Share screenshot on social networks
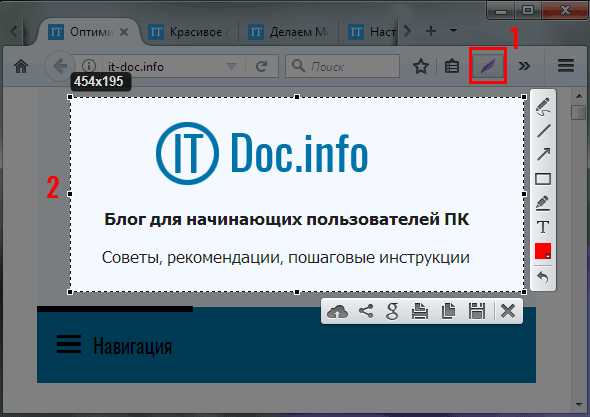Image resolution: width=590 pixels, height=417 pixels. pyautogui.click(x=366, y=311)
